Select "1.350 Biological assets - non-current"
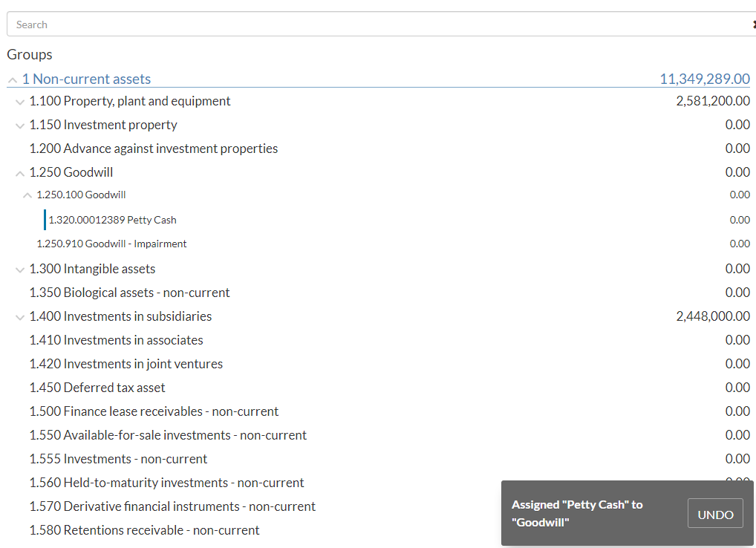This screenshot has height=548, width=756. (129, 292)
